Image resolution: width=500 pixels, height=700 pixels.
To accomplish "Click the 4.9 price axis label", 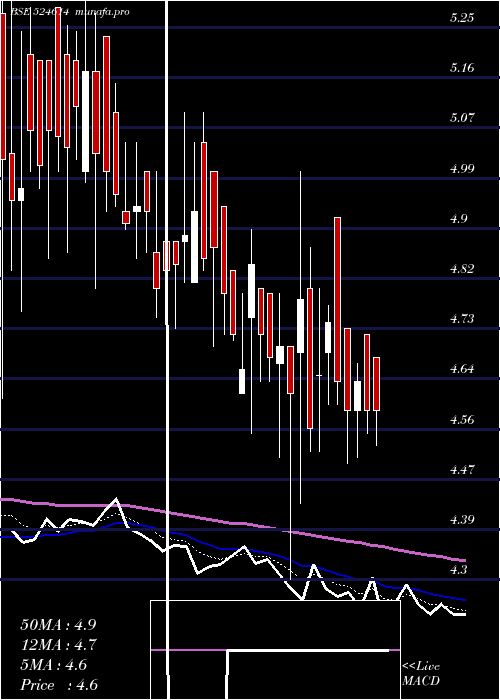I will [x=458, y=218].
